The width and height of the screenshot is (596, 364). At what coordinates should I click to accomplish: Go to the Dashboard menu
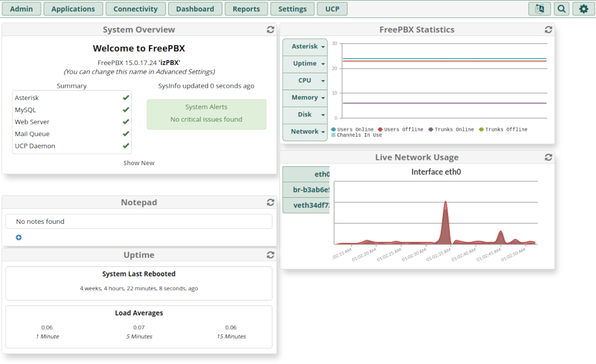195,9
